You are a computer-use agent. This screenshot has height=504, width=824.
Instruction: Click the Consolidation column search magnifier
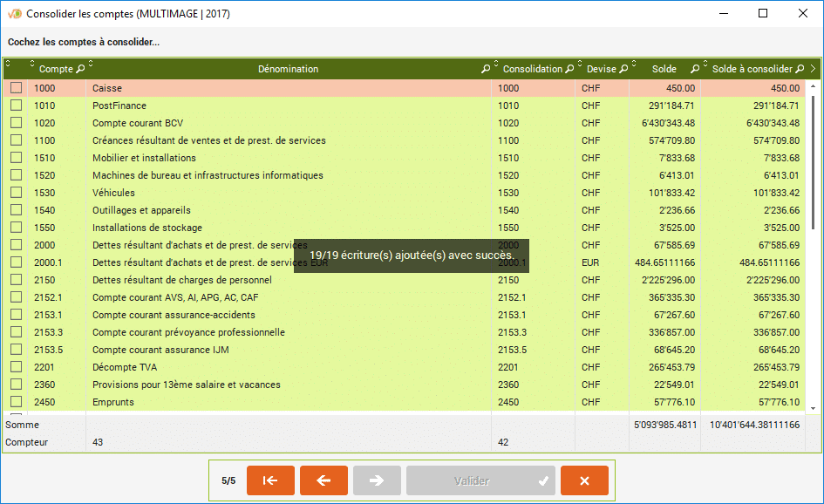pyautogui.click(x=569, y=69)
